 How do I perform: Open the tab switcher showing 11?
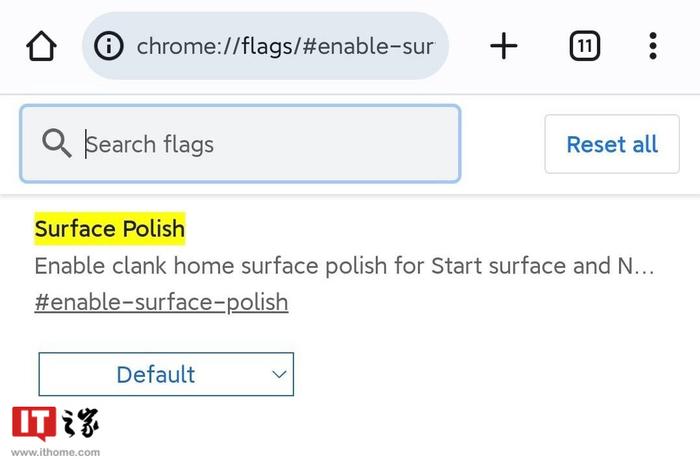[x=585, y=46]
